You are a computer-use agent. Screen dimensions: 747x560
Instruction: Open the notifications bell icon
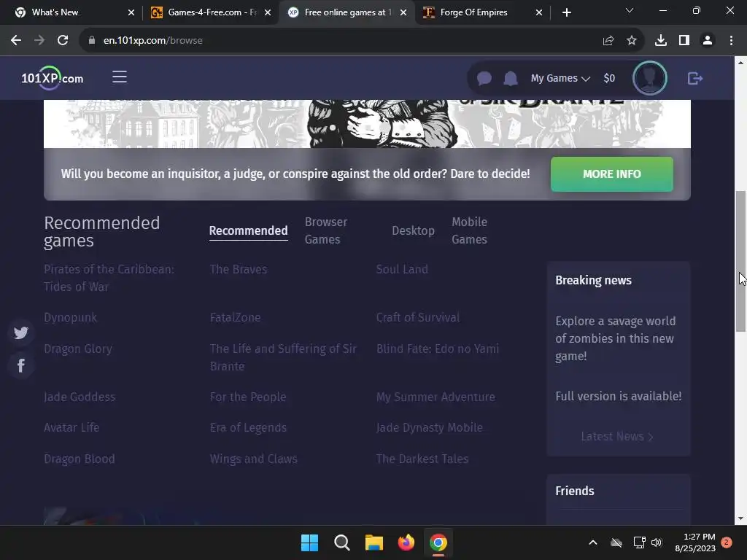click(510, 78)
